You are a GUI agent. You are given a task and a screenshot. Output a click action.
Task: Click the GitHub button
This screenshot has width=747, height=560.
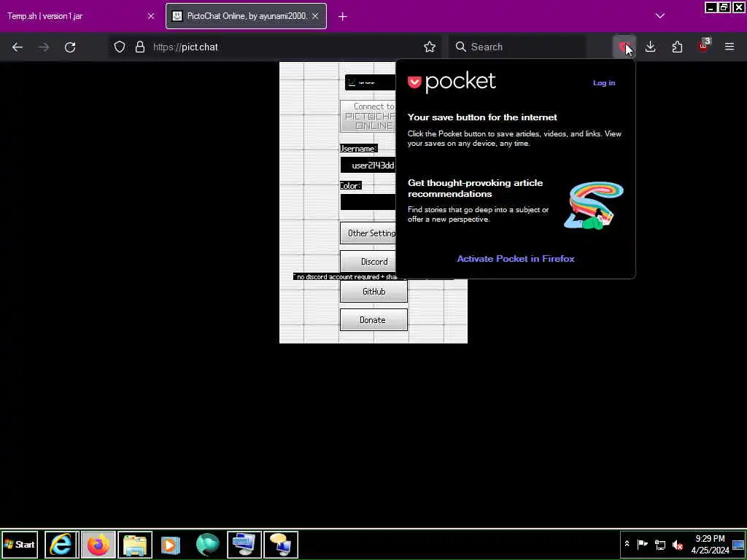[373, 291]
